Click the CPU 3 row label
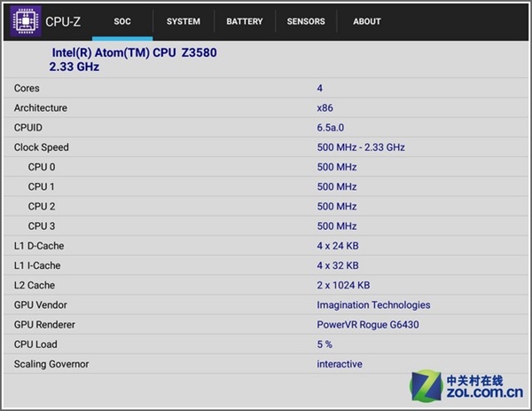 point(42,226)
